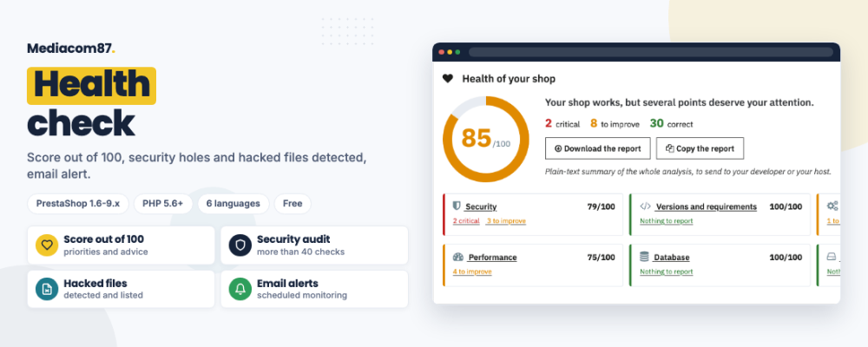Click the red window dot in the mockup
This screenshot has height=347, width=868.
[442, 52]
